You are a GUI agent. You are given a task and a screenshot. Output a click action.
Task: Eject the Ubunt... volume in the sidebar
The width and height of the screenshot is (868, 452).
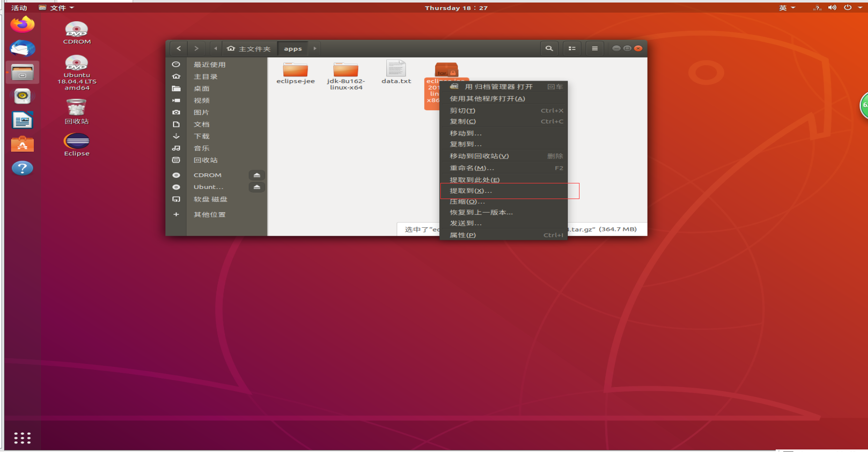[257, 187]
